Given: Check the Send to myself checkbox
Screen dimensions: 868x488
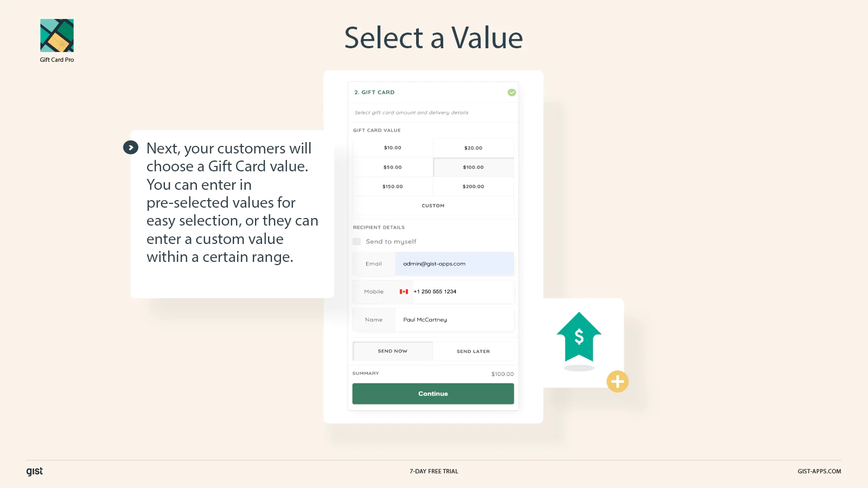Looking at the screenshot, I should 356,242.
